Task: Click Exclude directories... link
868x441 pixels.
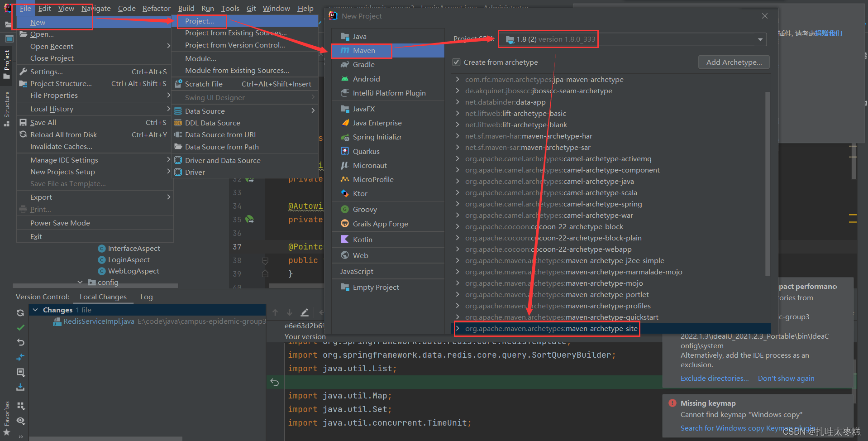Action: 715,378
